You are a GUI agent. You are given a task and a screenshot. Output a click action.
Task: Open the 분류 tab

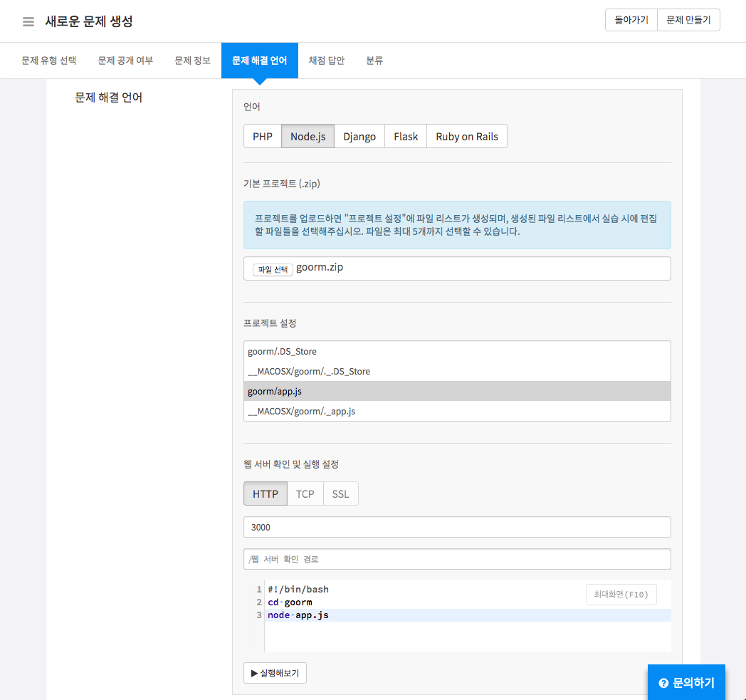pos(374,61)
